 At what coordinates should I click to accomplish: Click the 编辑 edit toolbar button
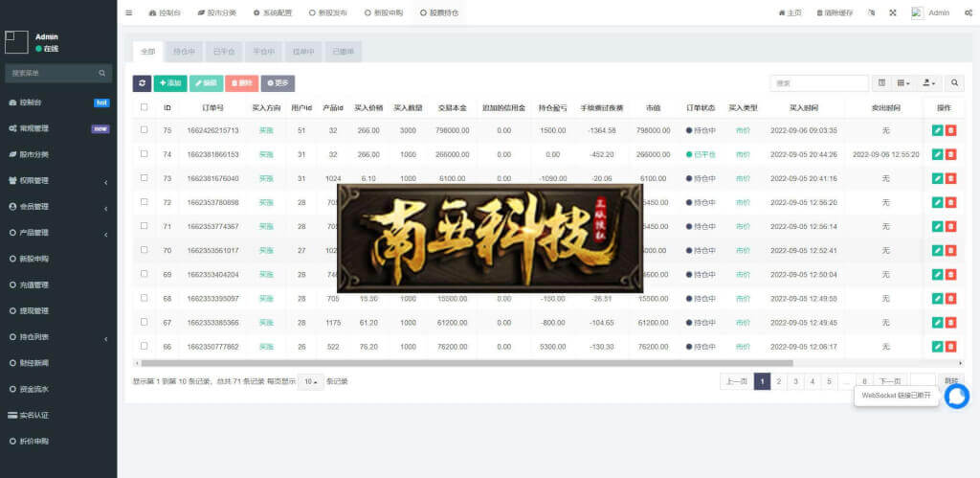tap(207, 83)
